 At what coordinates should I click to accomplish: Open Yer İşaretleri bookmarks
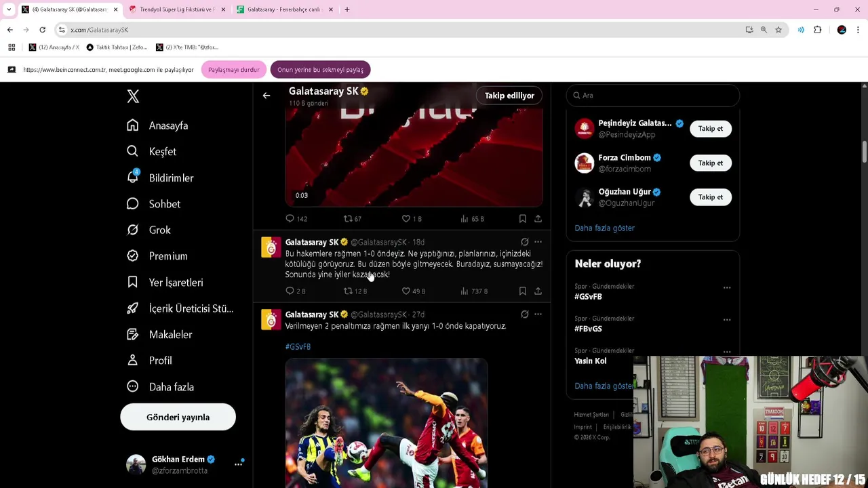coord(165,282)
